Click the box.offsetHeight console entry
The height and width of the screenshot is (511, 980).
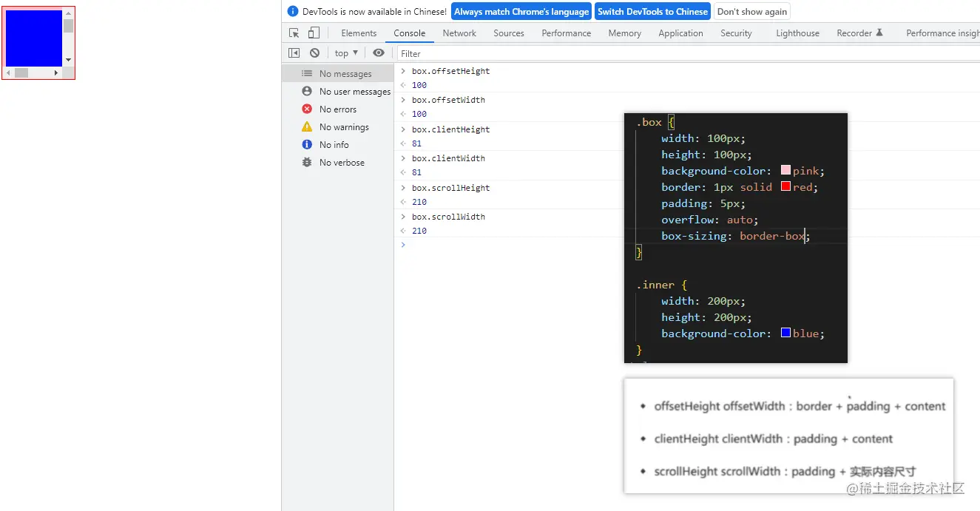tap(450, 71)
